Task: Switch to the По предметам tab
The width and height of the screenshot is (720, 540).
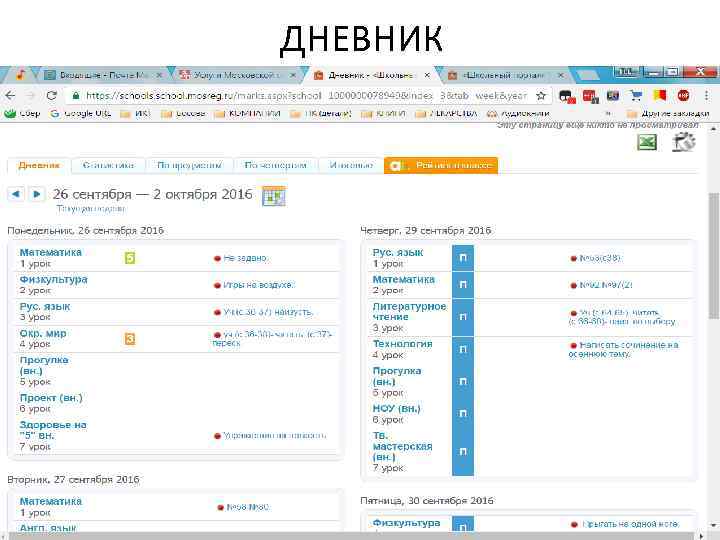Action: [x=189, y=165]
